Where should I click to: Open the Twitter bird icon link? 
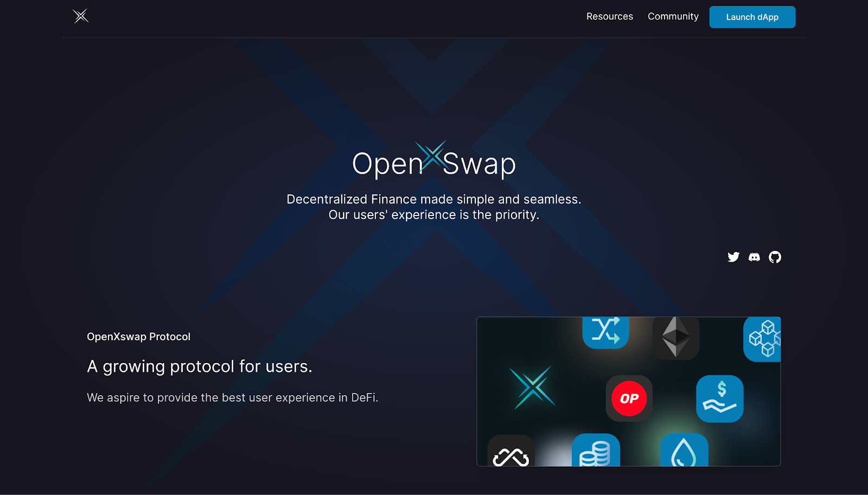point(733,257)
